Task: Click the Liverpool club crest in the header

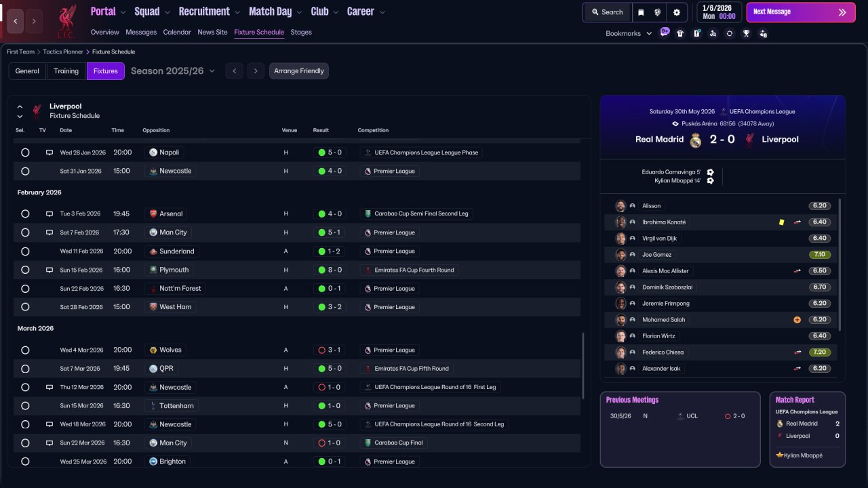Action: [x=66, y=21]
